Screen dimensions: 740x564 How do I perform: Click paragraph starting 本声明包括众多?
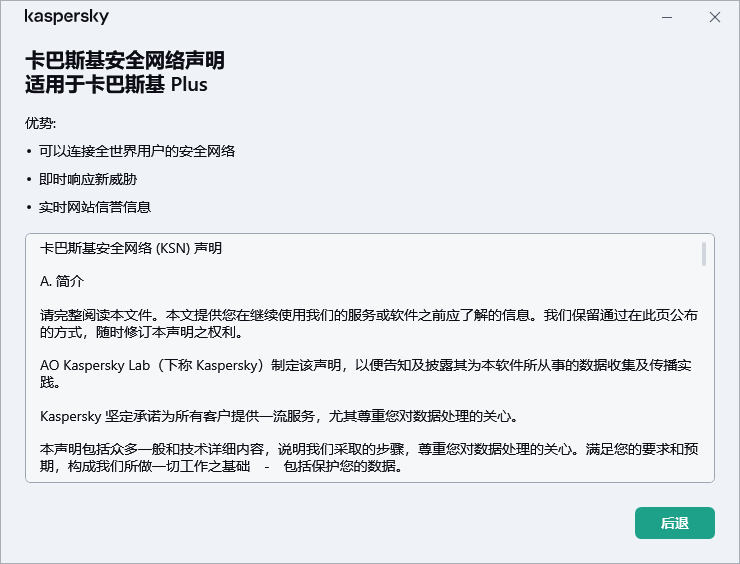point(369,457)
